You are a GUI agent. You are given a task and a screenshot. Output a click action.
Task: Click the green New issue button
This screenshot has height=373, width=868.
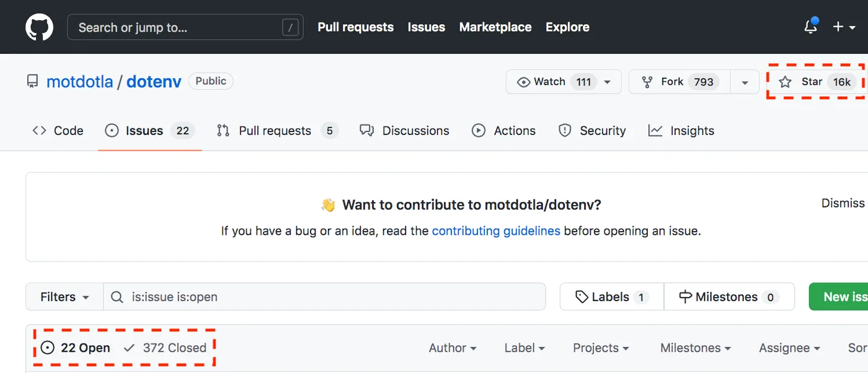coord(838,297)
